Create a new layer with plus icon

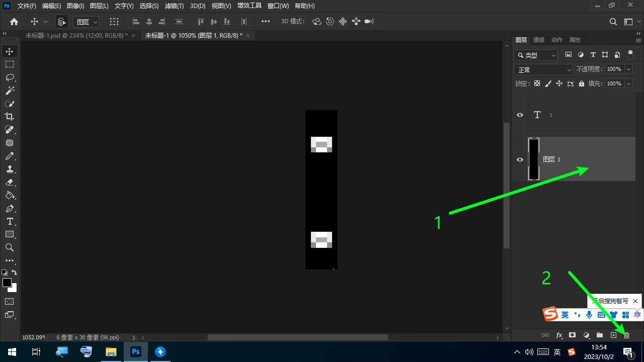[613, 335]
